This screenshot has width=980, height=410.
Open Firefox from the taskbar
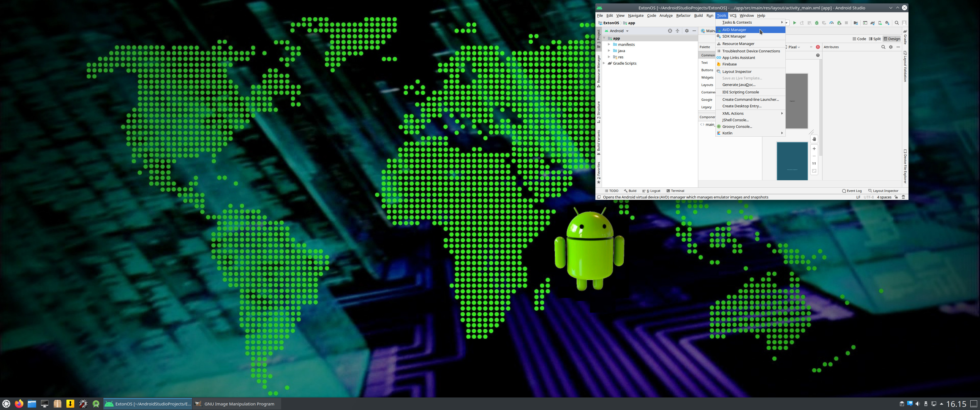pos(19,403)
